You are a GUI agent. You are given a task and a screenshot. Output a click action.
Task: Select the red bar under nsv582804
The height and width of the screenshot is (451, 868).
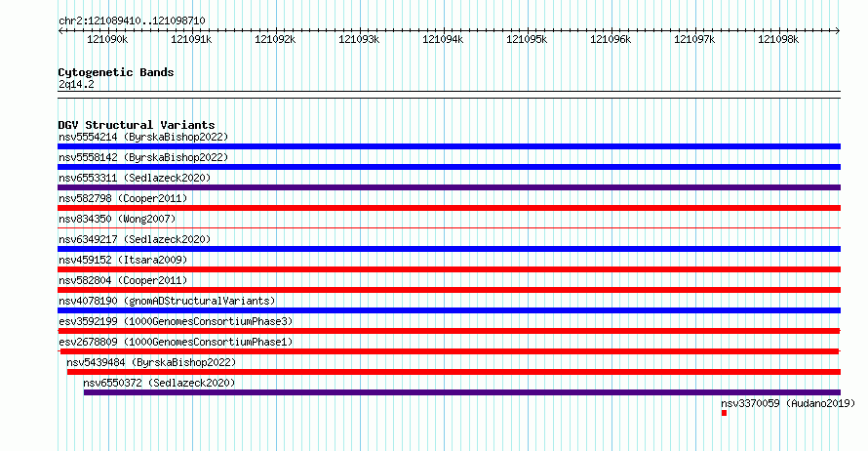point(449,290)
